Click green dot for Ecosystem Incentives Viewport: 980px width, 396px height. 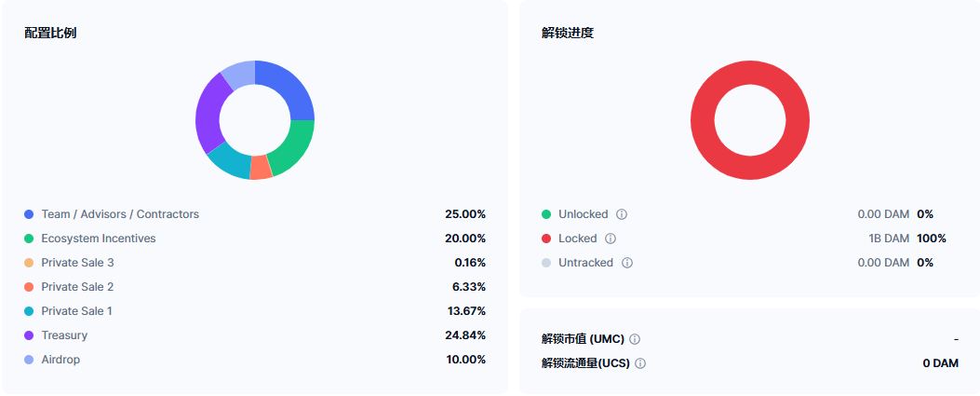pyautogui.click(x=29, y=239)
